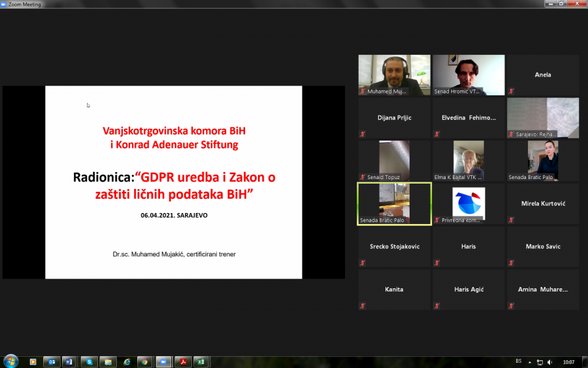The width and height of the screenshot is (588, 368).
Task: Switch to Adobe Acrobat in the taskbar
Action: (183, 362)
